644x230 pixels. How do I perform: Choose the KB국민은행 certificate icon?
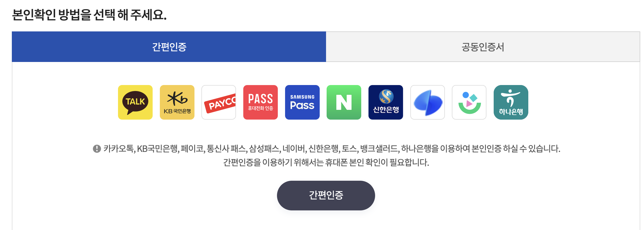(177, 102)
